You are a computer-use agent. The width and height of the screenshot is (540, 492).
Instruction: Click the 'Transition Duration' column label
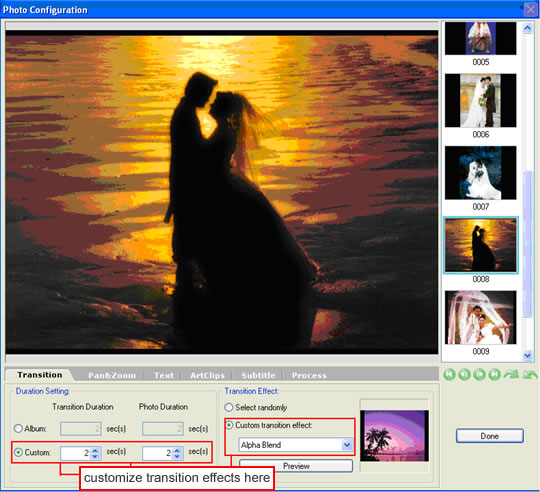click(x=83, y=407)
